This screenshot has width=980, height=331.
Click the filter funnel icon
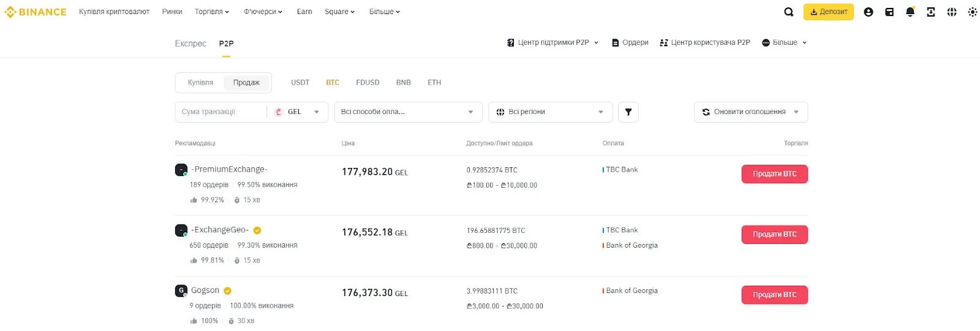628,112
